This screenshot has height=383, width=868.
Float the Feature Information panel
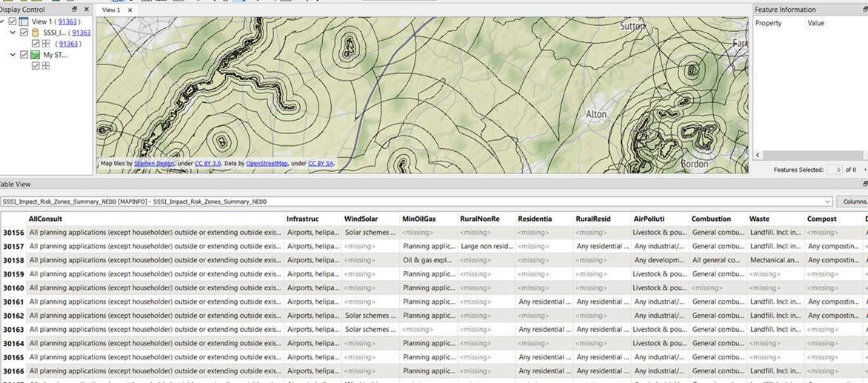tap(865, 10)
